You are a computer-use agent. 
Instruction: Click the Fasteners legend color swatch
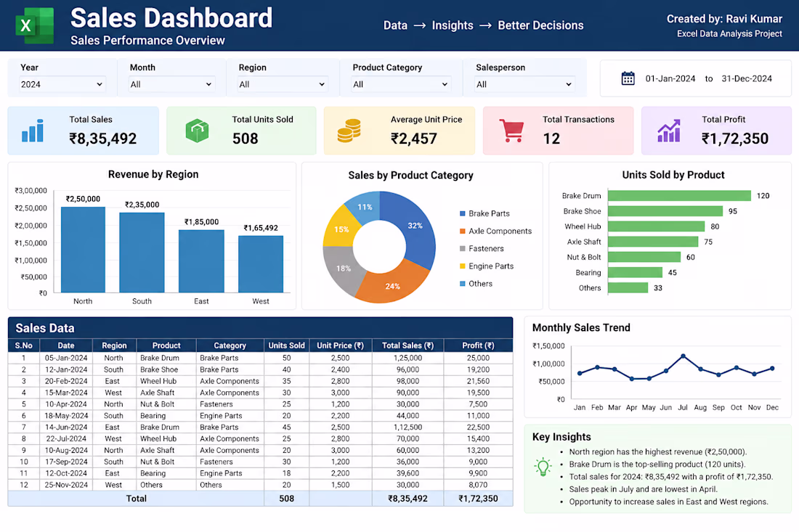coord(462,248)
